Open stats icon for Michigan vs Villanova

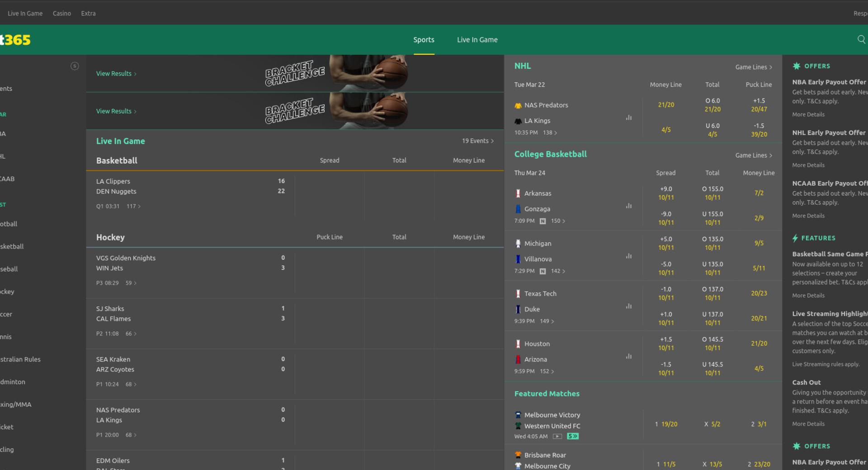click(628, 256)
